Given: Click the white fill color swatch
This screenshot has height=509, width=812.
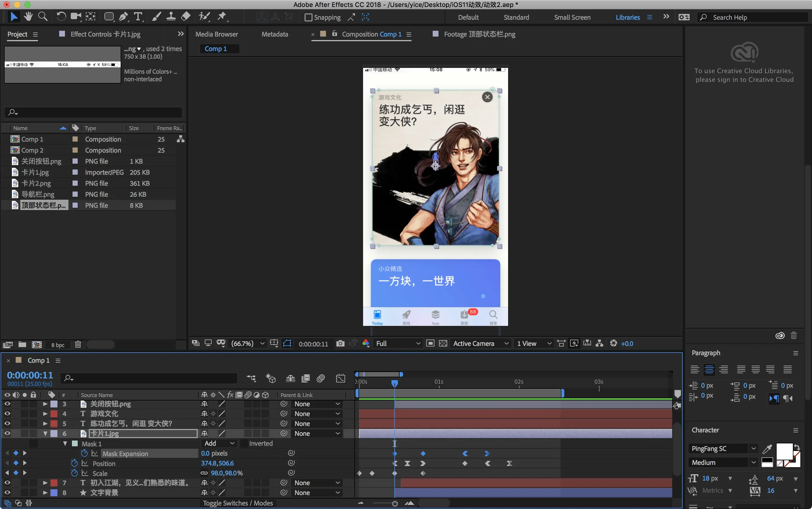Looking at the screenshot, I should [x=784, y=451].
